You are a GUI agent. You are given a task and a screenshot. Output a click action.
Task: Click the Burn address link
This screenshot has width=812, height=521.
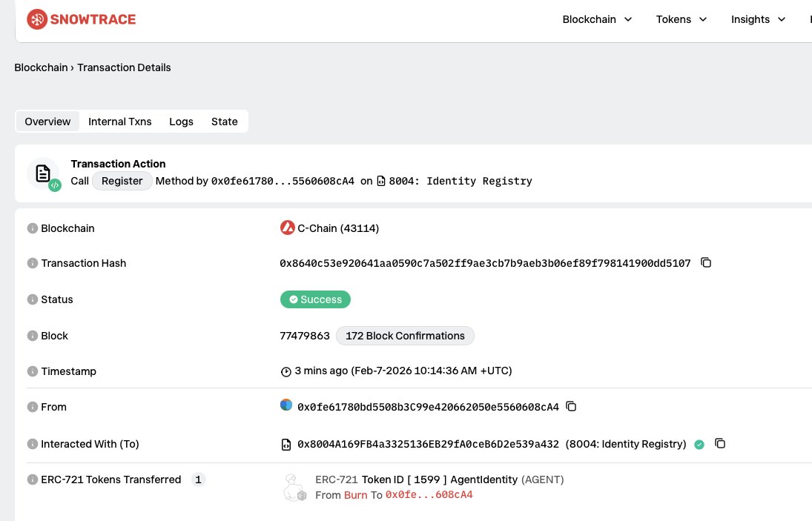pos(355,494)
